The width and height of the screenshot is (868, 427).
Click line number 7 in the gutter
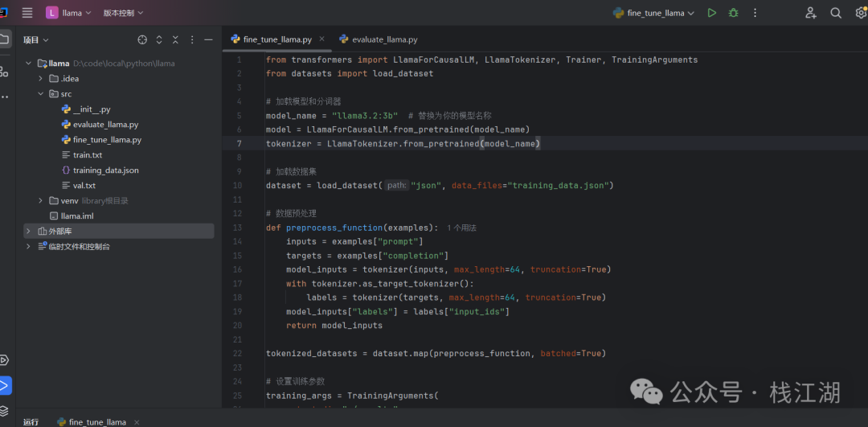click(240, 143)
